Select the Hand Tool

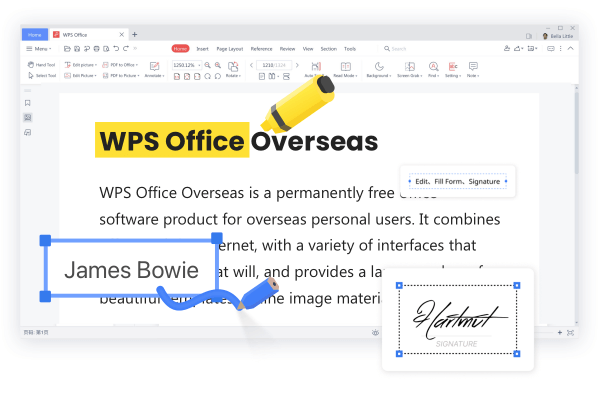41,65
